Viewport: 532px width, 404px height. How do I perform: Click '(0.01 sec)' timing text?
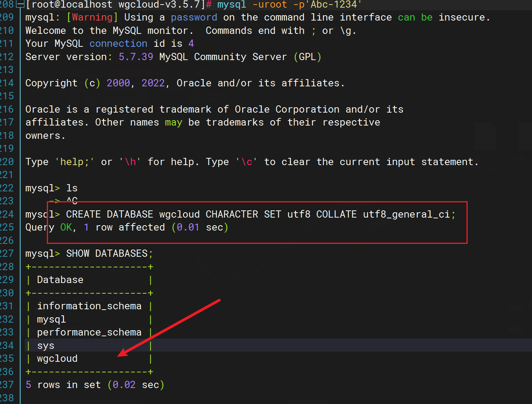pyautogui.click(x=200, y=227)
